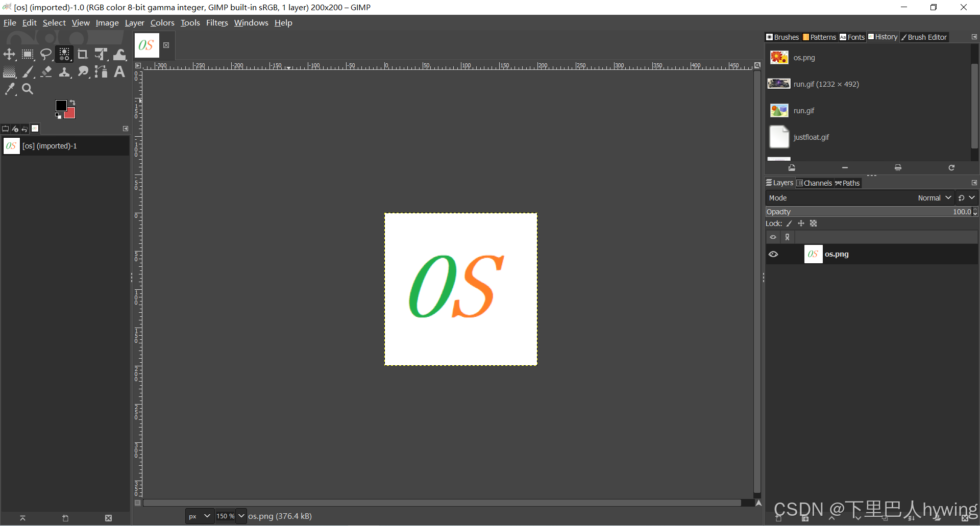Open the foreground black color swatch
Viewport: 980px width, 526px height.
61,105
